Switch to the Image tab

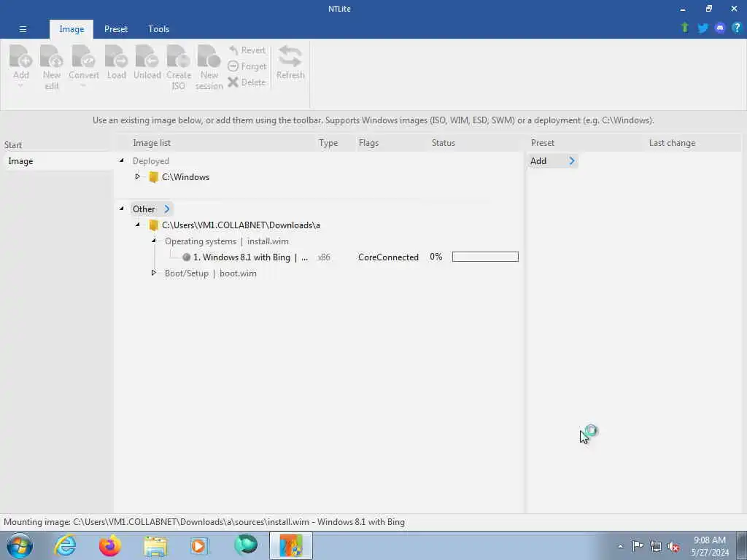(x=71, y=29)
